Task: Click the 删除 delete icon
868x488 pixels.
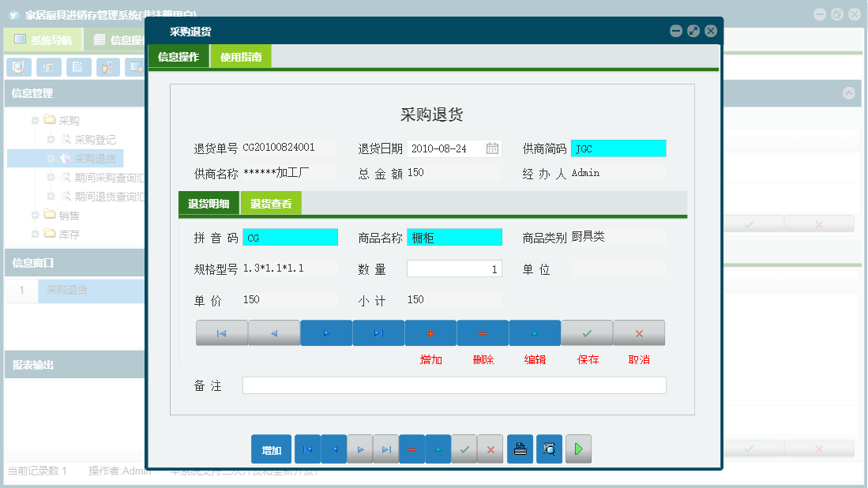Action: 483,332
